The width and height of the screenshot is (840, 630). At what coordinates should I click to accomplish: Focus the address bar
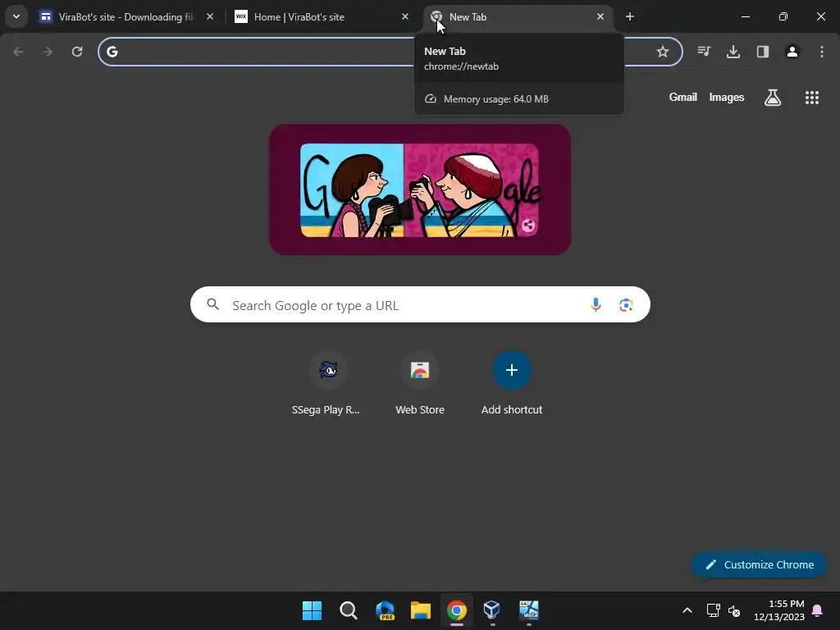click(390, 52)
